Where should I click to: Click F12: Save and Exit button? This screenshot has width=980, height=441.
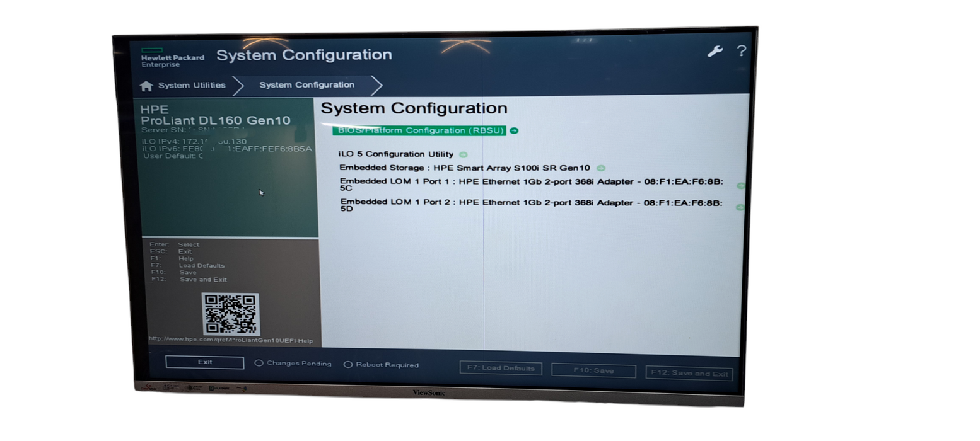689,374
